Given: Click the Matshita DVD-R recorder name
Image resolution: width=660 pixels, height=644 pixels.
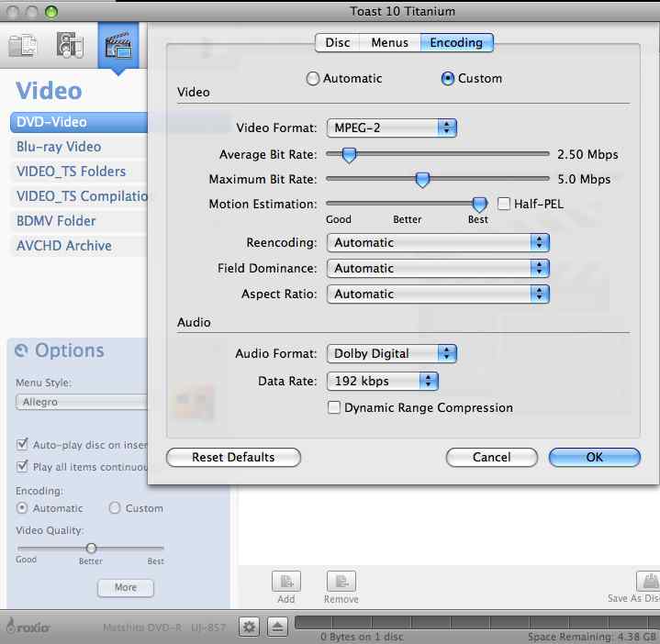Looking at the screenshot, I should point(164,627).
